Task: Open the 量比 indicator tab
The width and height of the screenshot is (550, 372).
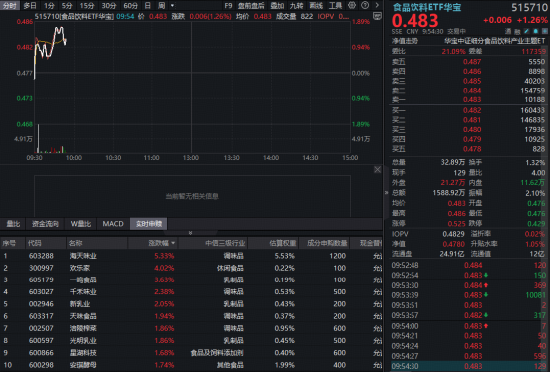Action: tap(13, 224)
